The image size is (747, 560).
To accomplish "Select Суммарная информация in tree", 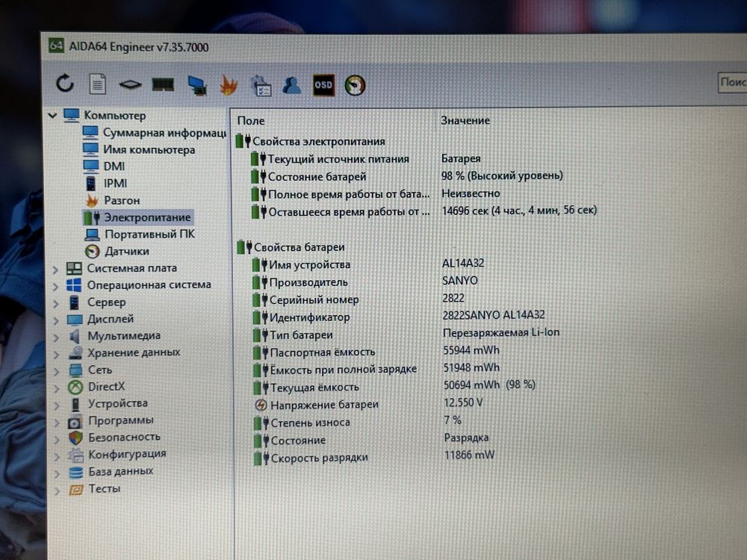I will click(x=155, y=132).
